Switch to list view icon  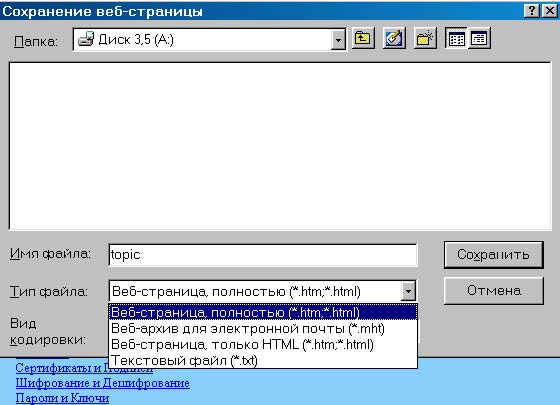[456, 38]
